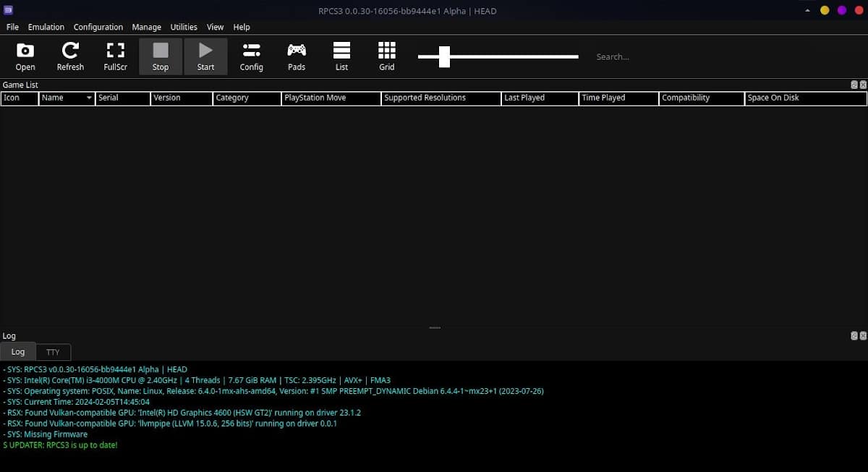
Task: Open the Configuration menu
Action: coord(98,27)
